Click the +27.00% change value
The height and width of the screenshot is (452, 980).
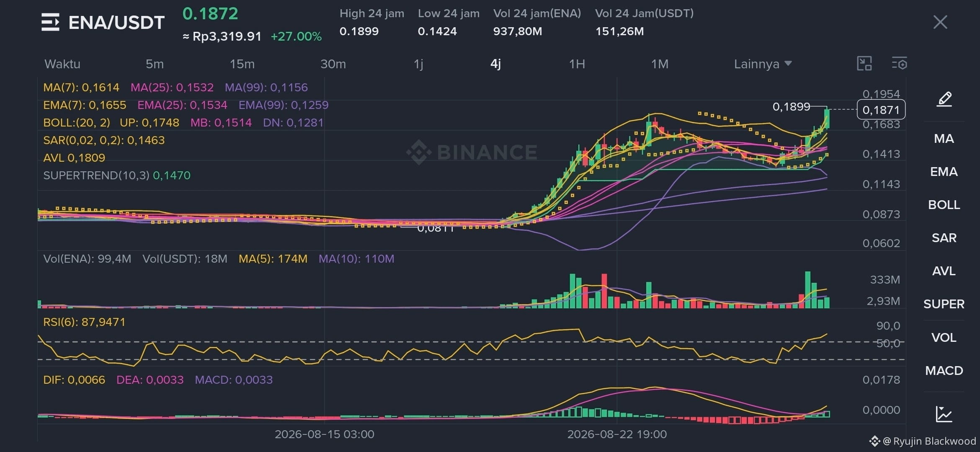pyautogui.click(x=296, y=36)
